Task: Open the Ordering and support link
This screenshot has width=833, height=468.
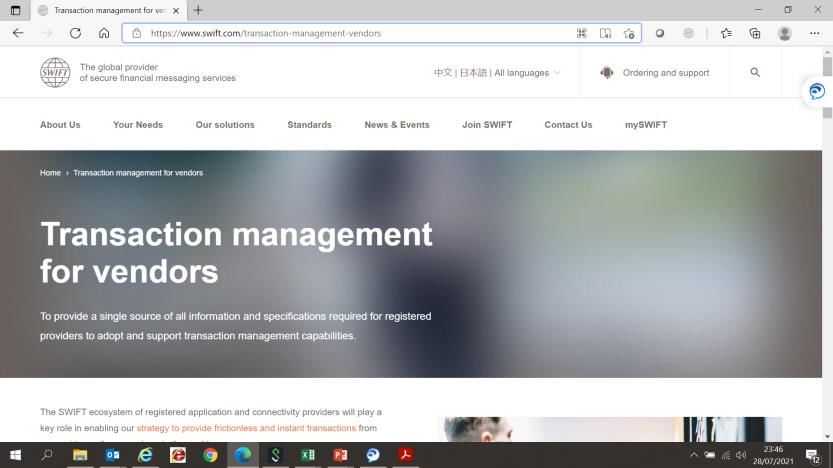Action: [x=666, y=73]
